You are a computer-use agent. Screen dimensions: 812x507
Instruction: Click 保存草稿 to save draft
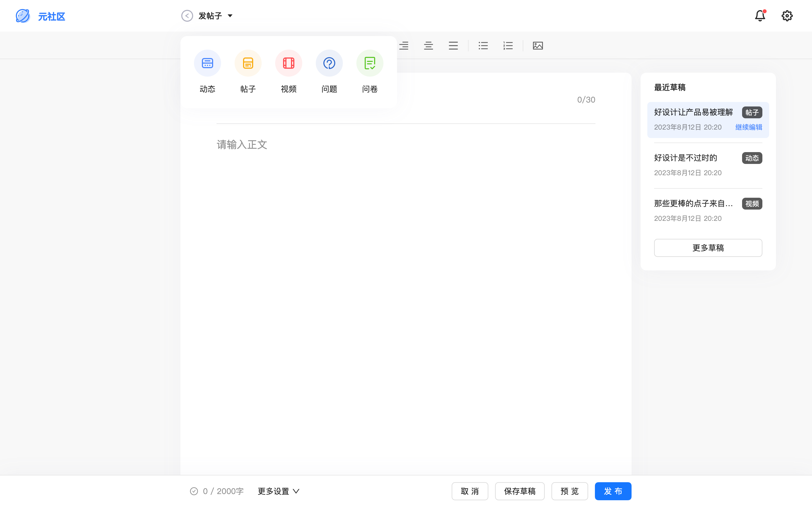click(520, 491)
